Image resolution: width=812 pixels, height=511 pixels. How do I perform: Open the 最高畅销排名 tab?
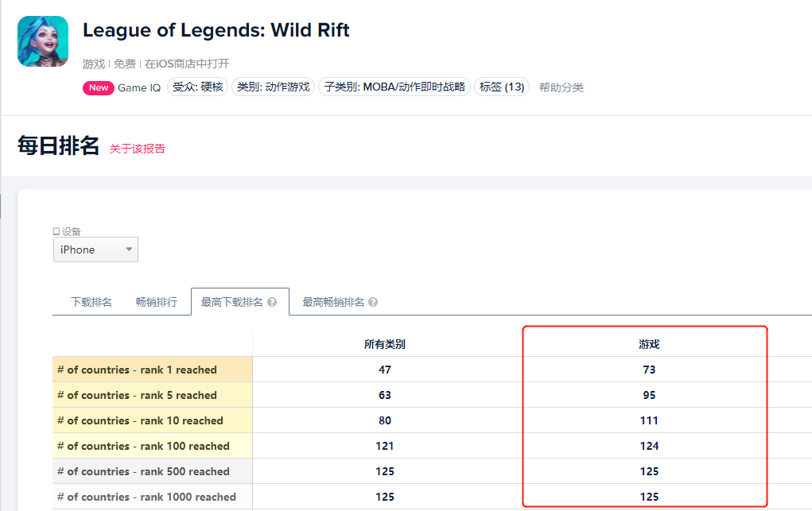point(332,302)
